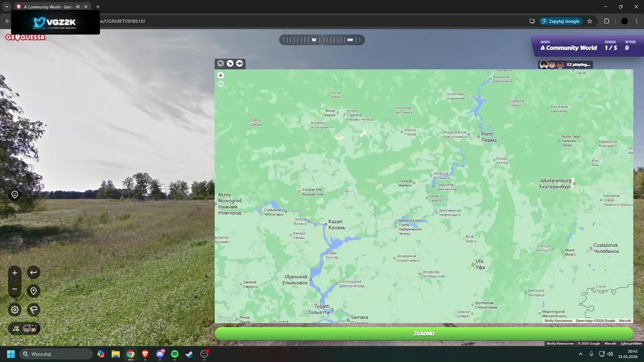Click the compass bar at the top
Viewport: 644px width, 362px height.
pos(322,40)
